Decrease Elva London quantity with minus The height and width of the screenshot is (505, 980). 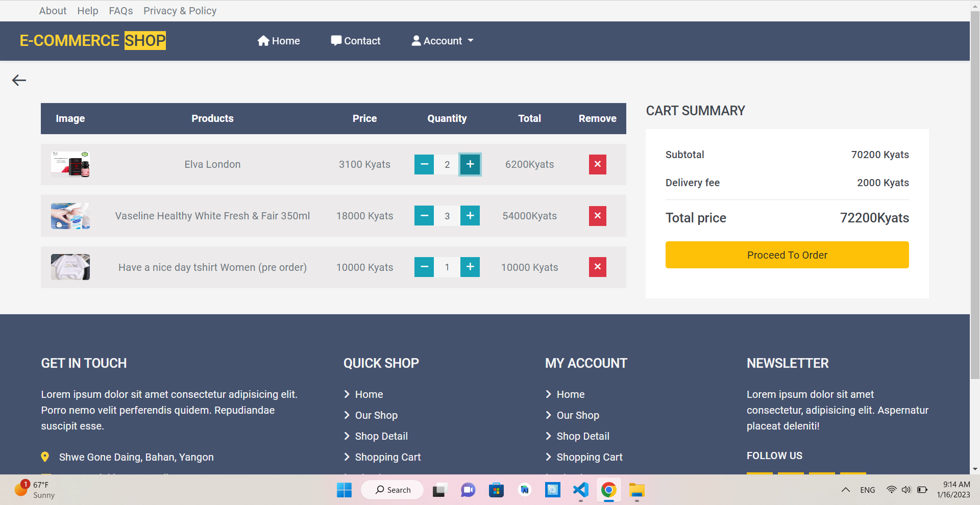click(x=424, y=164)
